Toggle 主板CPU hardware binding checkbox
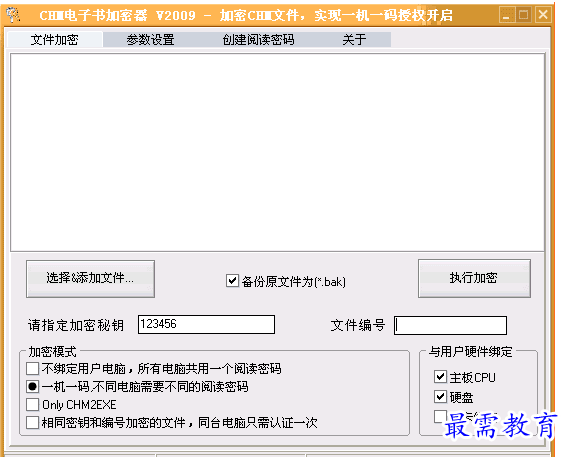The height and width of the screenshot is (457, 566). tap(440, 377)
